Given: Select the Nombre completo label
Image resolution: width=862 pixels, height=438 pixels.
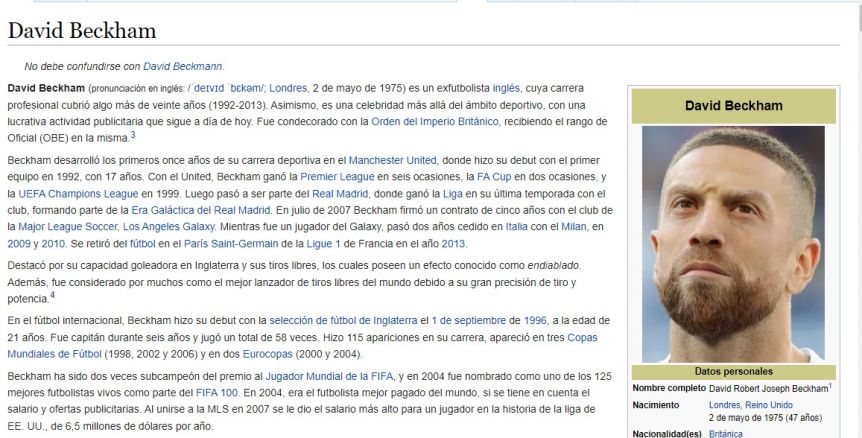Looking at the screenshot, I should point(669,388).
